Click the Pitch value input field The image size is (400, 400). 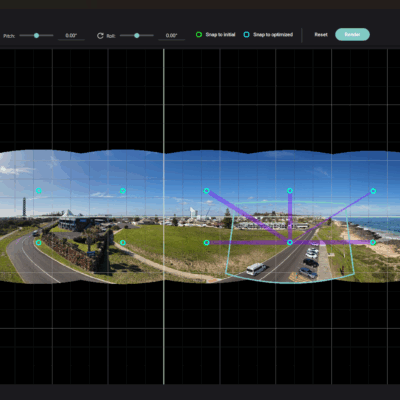[x=71, y=36]
